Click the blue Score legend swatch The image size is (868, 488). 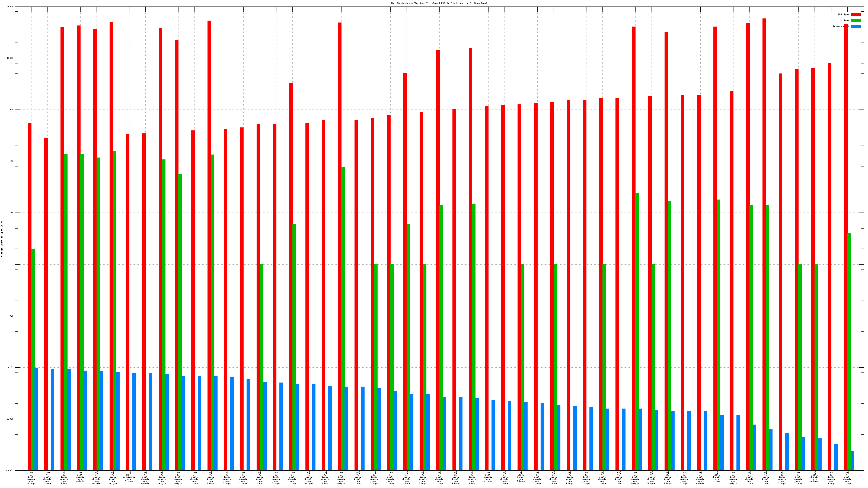[856, 26]
